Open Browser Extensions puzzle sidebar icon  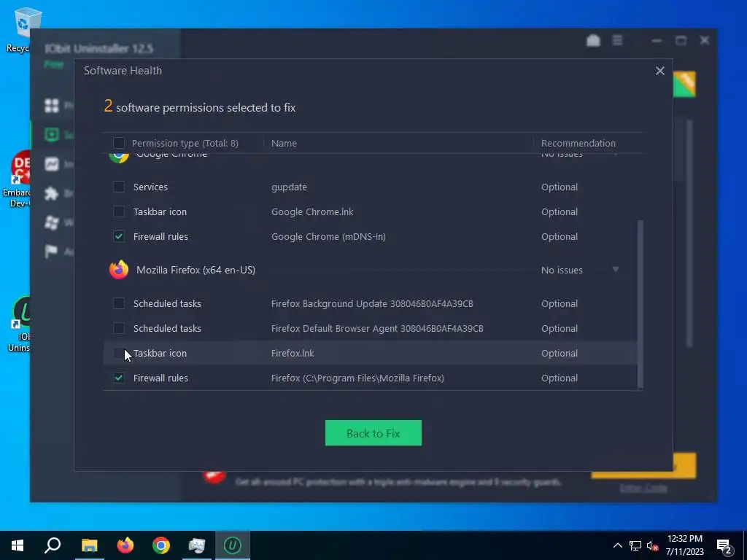click(52, 193)
